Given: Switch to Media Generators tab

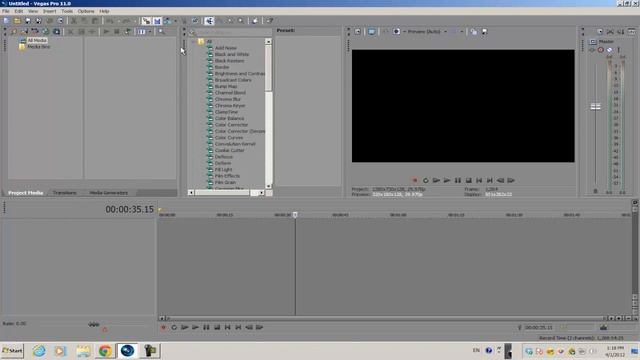Looking at the screenshot, I should tap(109, 193).
